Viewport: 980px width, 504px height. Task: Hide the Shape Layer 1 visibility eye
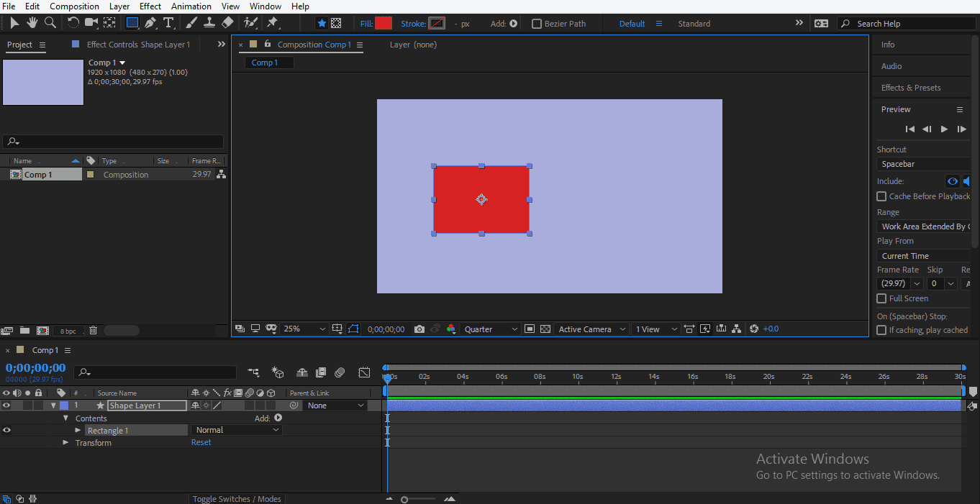tap(6, 405)
